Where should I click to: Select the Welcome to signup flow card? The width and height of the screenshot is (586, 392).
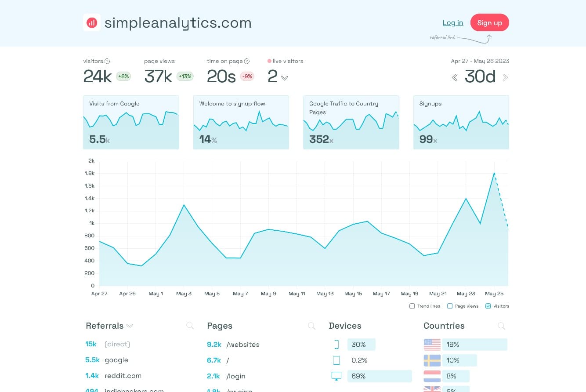[241, 122]
